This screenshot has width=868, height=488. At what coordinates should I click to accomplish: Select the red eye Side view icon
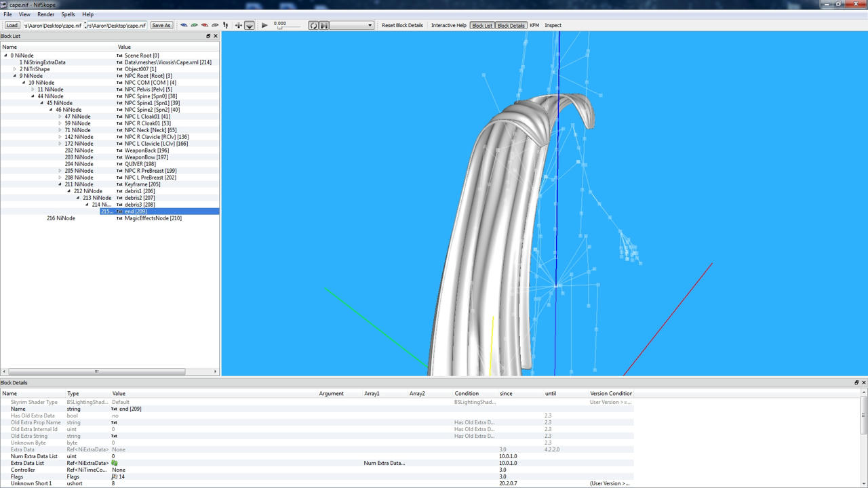[204, 26]
